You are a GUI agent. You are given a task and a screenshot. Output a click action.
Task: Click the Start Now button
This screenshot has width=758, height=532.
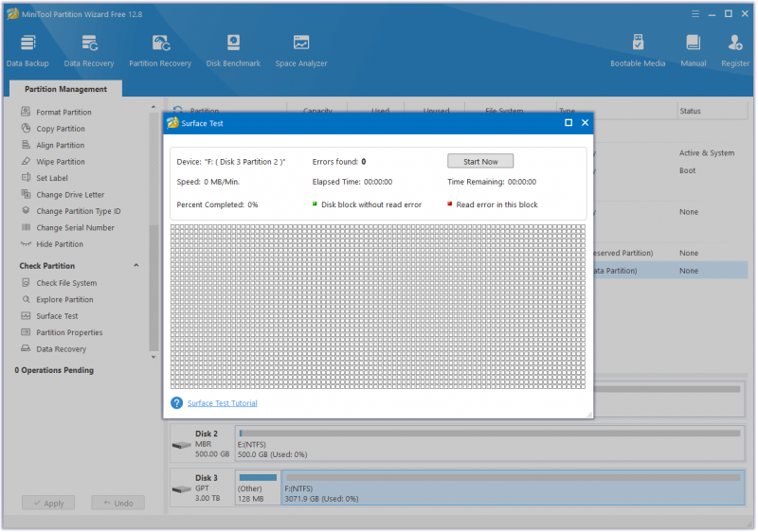tap(480, 161)
